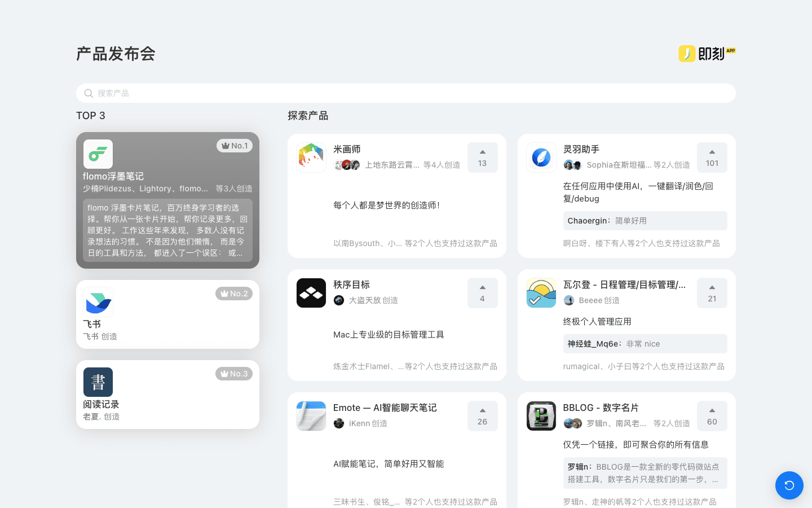Open the BBLOG product icon
Viewport: 812px width, 508px height.
coord(541,416)
